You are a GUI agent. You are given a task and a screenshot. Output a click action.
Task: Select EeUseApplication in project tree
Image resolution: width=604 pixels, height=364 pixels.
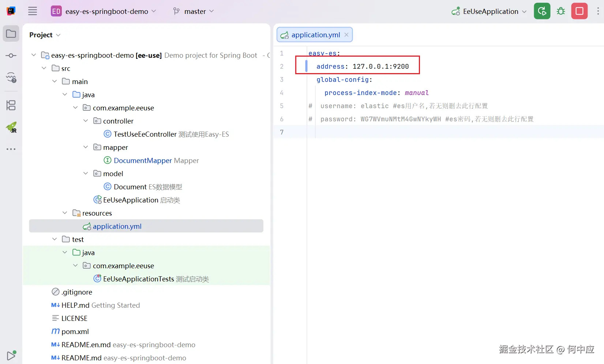[x=131, y=200]
